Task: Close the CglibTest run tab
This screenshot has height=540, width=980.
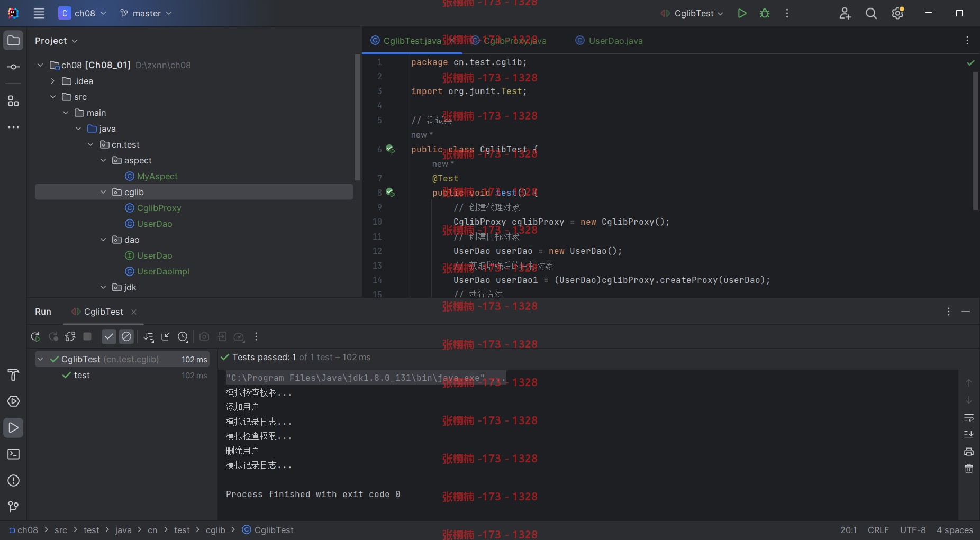Action: pos(134,312)
